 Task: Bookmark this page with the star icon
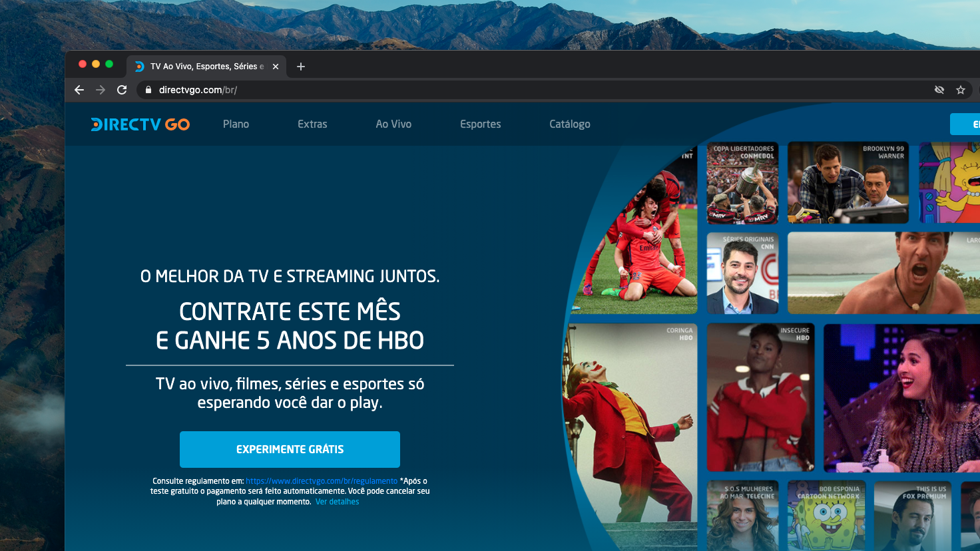coord(961,90)
